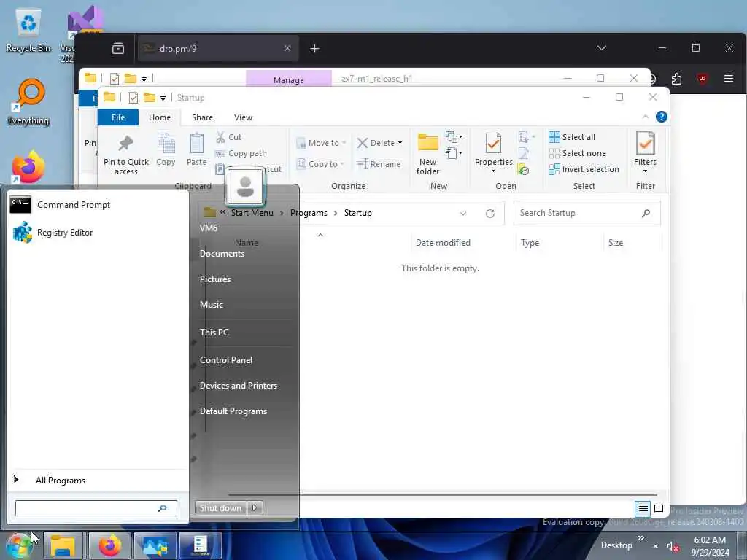The width and height of the screenshot is (747, 560).
Task: Click Programs in the address breadcrumb
Action: (309, 213)
